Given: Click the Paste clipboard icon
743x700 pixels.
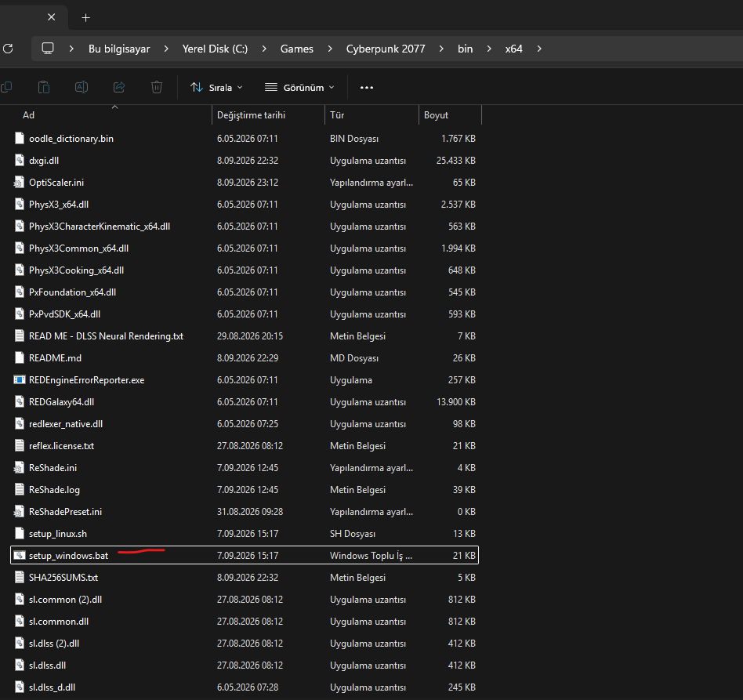Looking at the screenshot, I should coord(44,87).
